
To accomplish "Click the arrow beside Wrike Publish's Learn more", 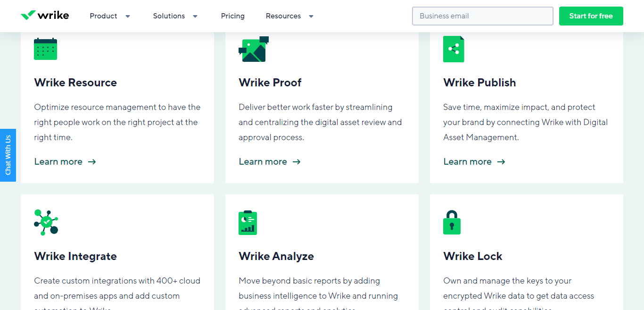I will [x=501, y=162].
